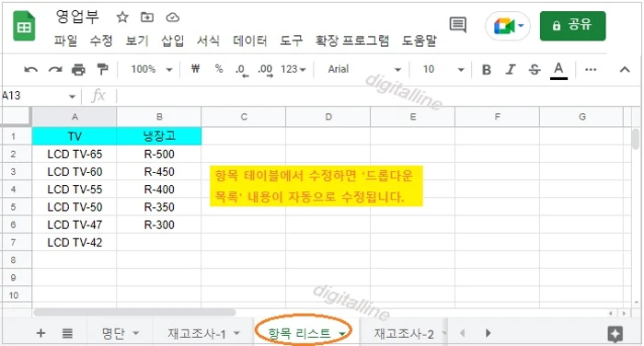Open the 서식 menu

(x=208, y=40)
